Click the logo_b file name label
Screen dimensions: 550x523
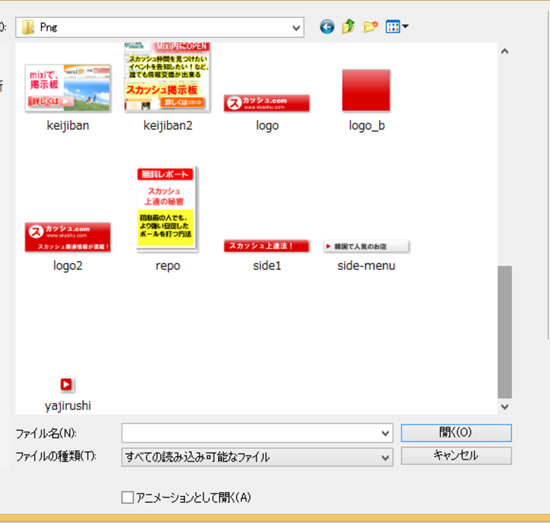[367, 126]
